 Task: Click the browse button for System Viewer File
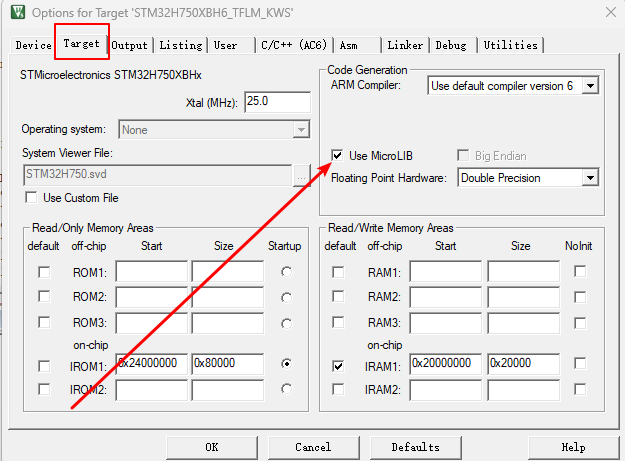click(302, 176)
